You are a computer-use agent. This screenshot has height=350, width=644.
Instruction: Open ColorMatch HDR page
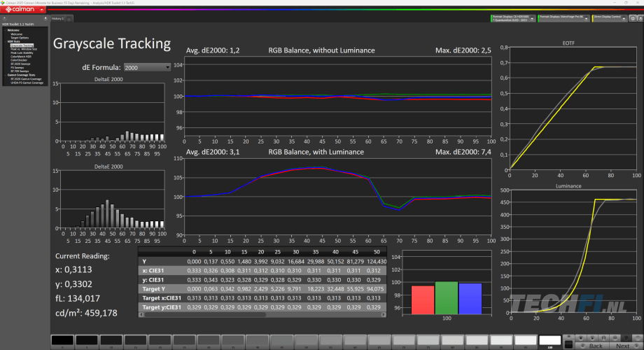pos(21,56)
